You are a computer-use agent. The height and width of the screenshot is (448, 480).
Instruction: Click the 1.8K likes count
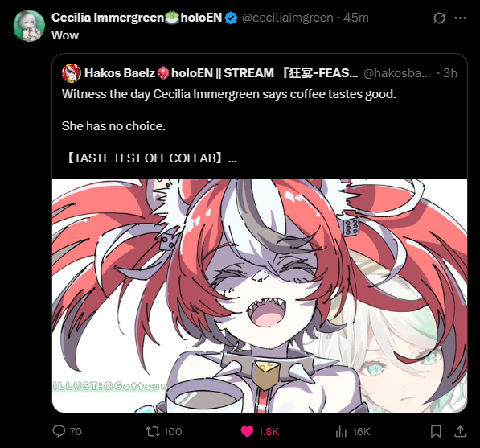[269, 431]
